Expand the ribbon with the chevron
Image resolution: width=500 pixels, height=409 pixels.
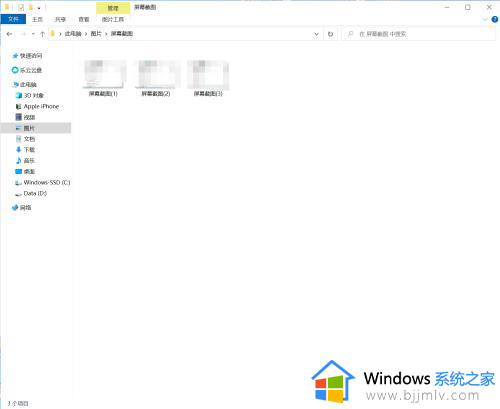pos(485,19)
